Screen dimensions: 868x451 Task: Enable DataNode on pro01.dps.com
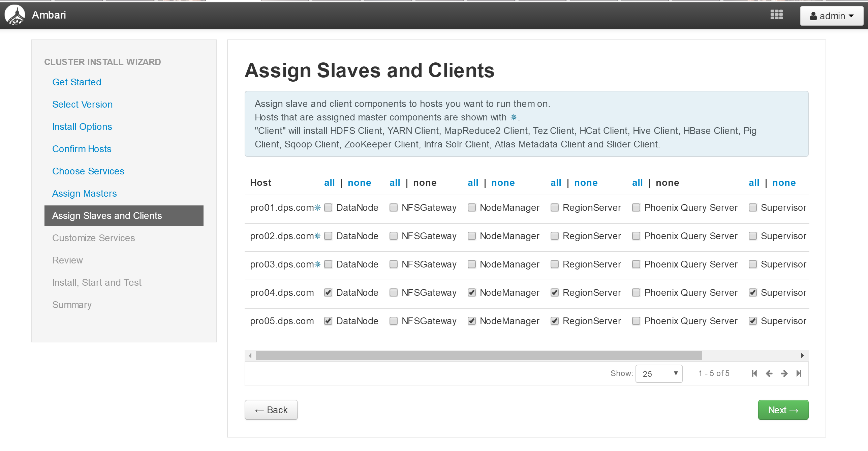(328, 208)
